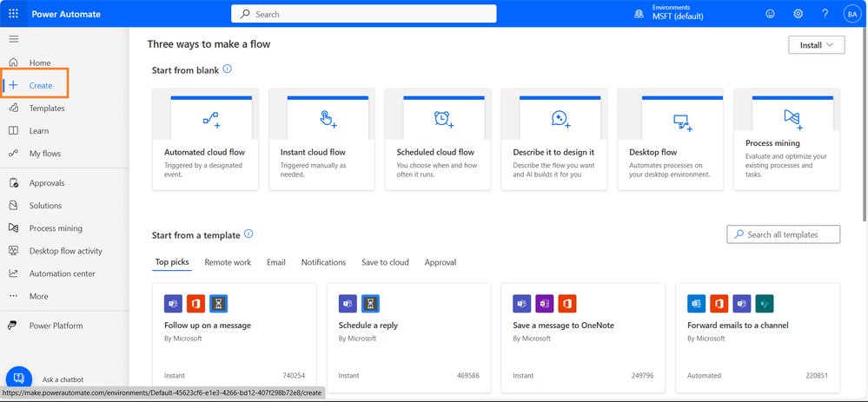The width and height of the screenshot is (868, 402).
Task: Select the Top picks tab
Action: click(172, 262)
